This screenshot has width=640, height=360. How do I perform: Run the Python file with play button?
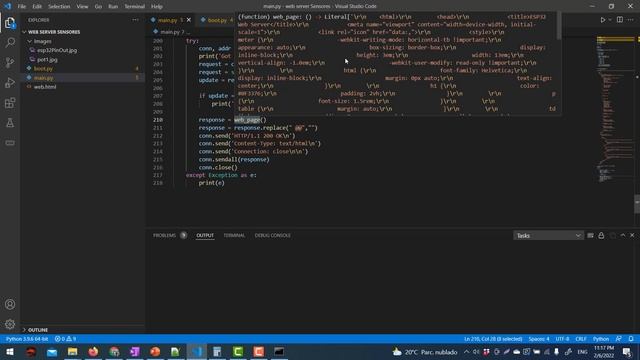click(602, 20)
